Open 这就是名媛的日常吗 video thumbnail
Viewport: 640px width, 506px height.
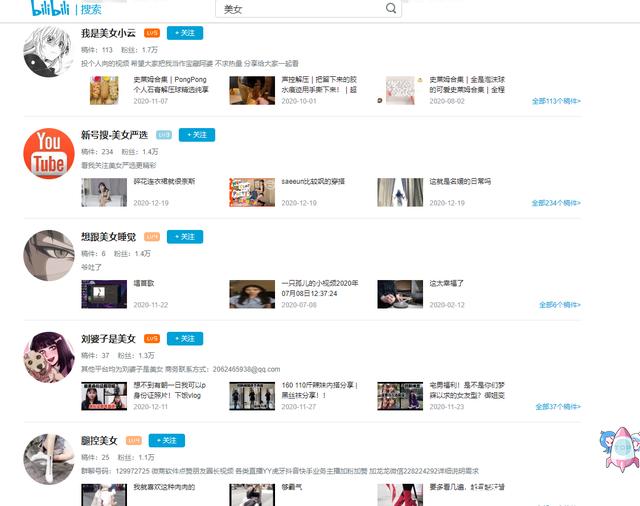(x=400, y=192)
